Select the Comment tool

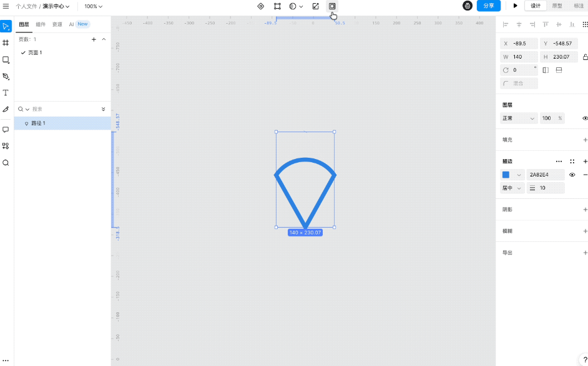tap(6, 130)
